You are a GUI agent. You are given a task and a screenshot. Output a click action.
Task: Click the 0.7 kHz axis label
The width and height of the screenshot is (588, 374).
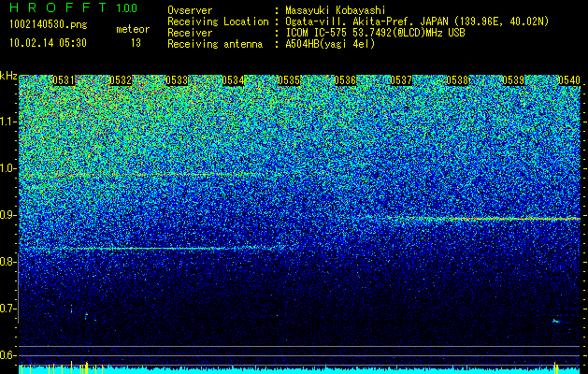(8, 309)
